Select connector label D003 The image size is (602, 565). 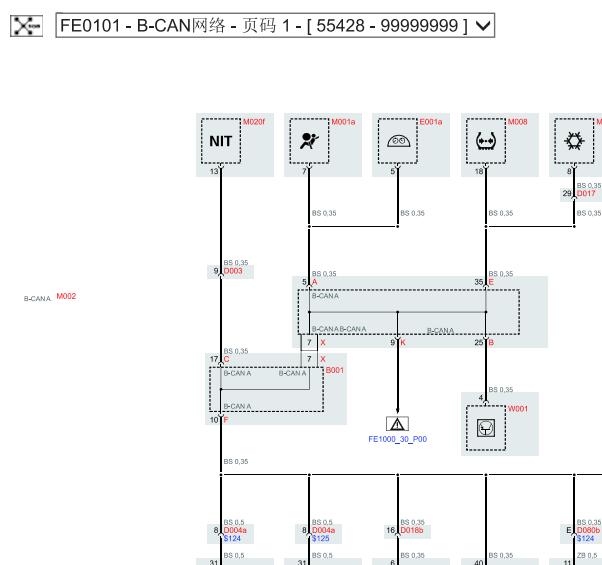[234, 271]
